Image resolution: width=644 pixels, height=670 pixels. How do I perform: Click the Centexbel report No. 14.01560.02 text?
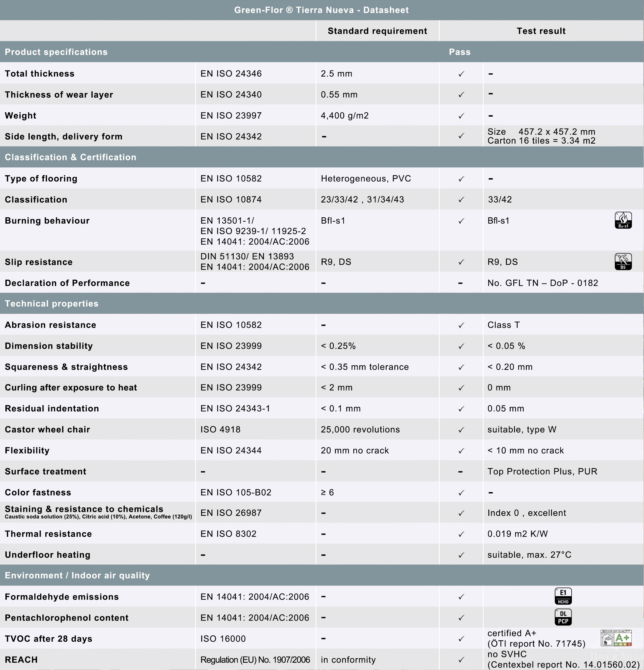point(563,665)
